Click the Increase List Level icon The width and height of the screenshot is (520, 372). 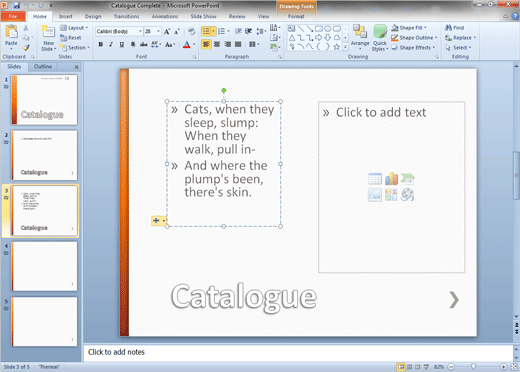tap(248, 31)
